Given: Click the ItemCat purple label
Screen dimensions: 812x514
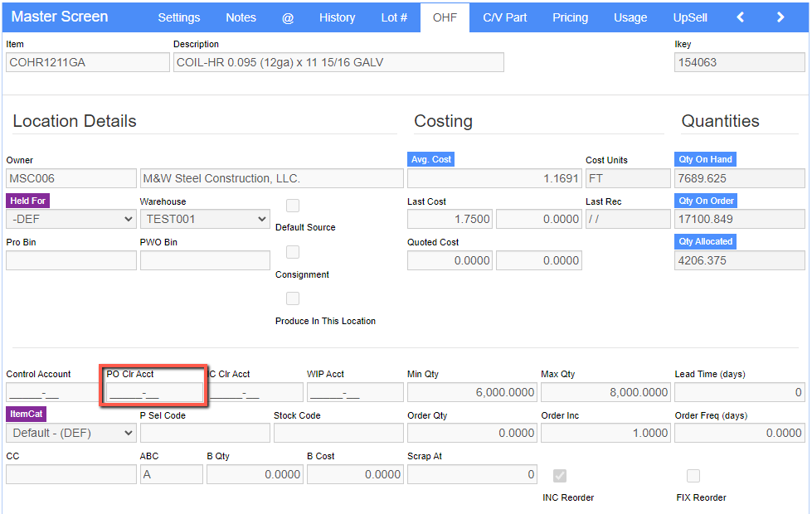Looking at the screenshot, I should coord(27,414).
